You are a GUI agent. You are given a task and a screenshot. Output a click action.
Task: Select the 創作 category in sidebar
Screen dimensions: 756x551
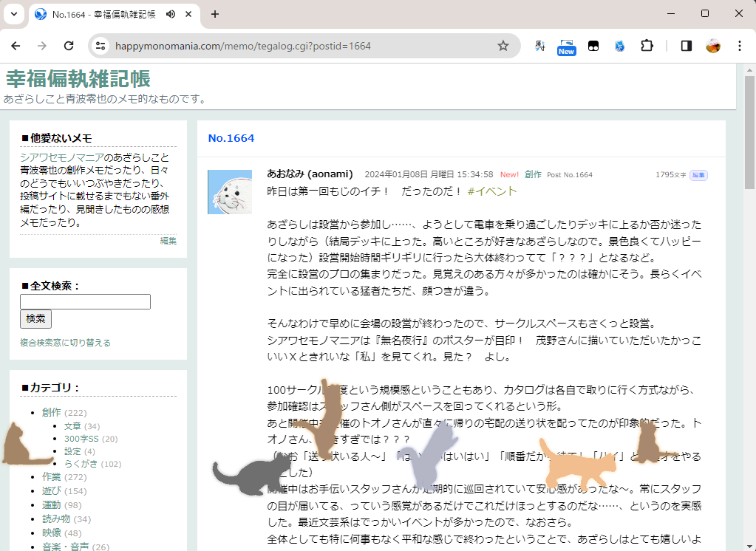click(x=51, y=412)
